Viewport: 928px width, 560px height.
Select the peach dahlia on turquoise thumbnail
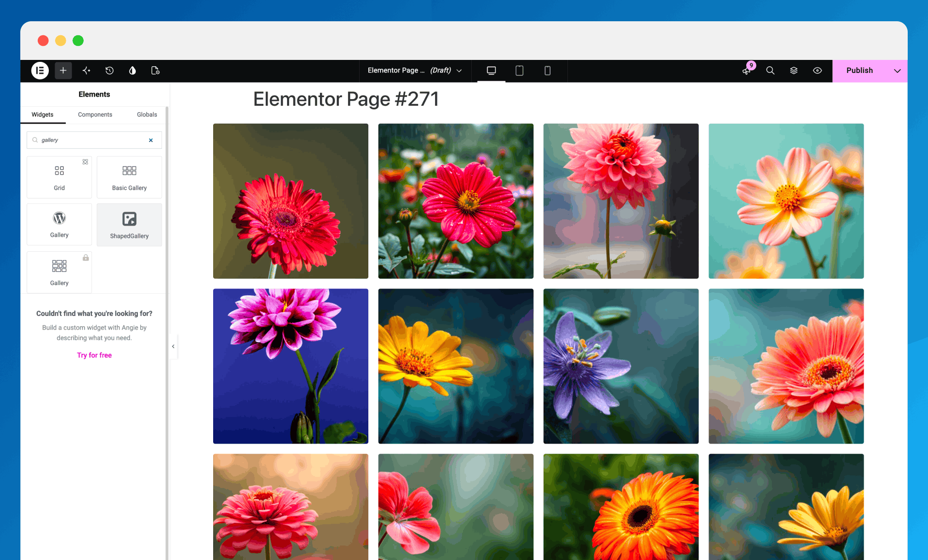click(x=786, y=201)
